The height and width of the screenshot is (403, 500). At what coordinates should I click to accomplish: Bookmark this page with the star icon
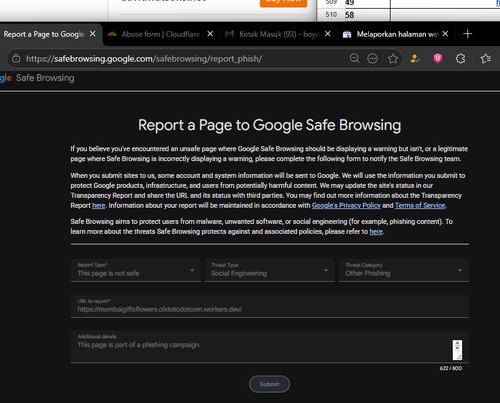(x=393, y=59)
